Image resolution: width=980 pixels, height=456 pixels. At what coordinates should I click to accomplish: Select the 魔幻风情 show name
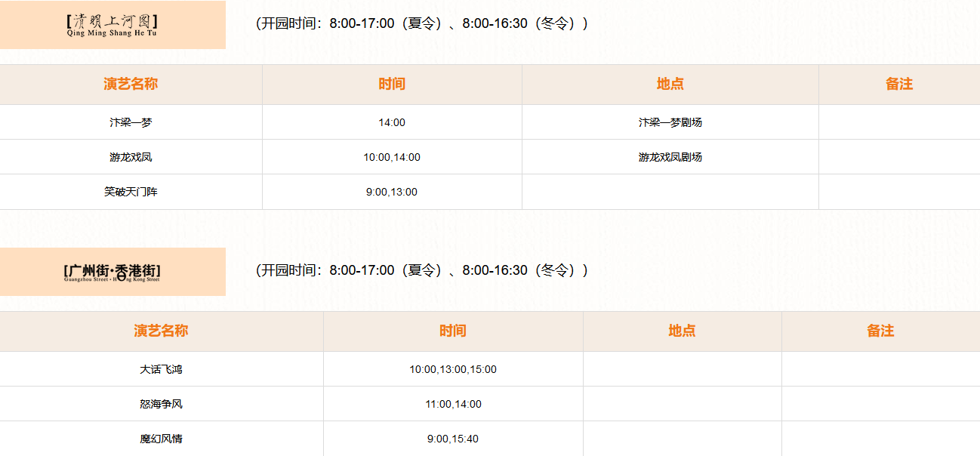click(161, 439)
